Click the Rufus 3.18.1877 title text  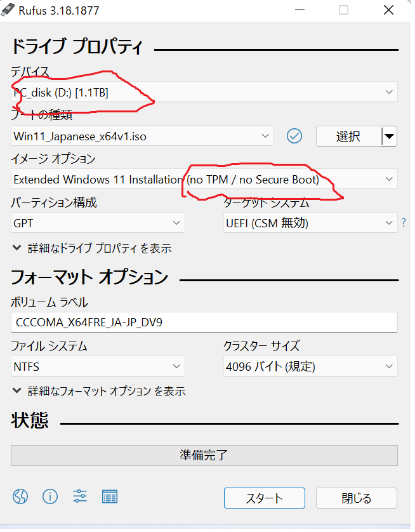click(x=60, y=11)
